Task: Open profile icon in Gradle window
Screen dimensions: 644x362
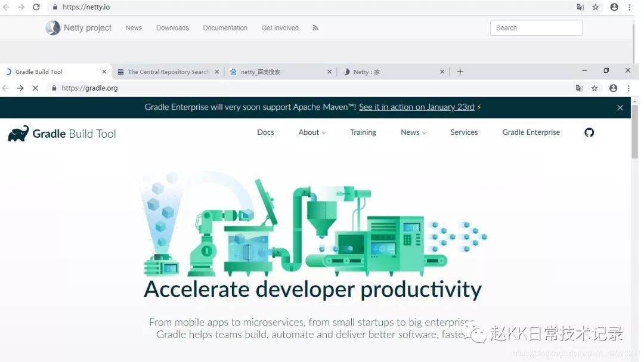Action: coord(613,88)
